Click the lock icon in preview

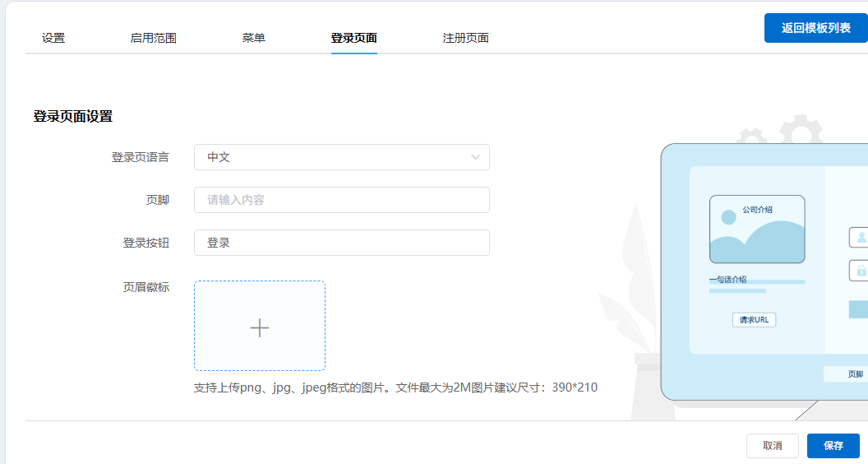[861, 271]
